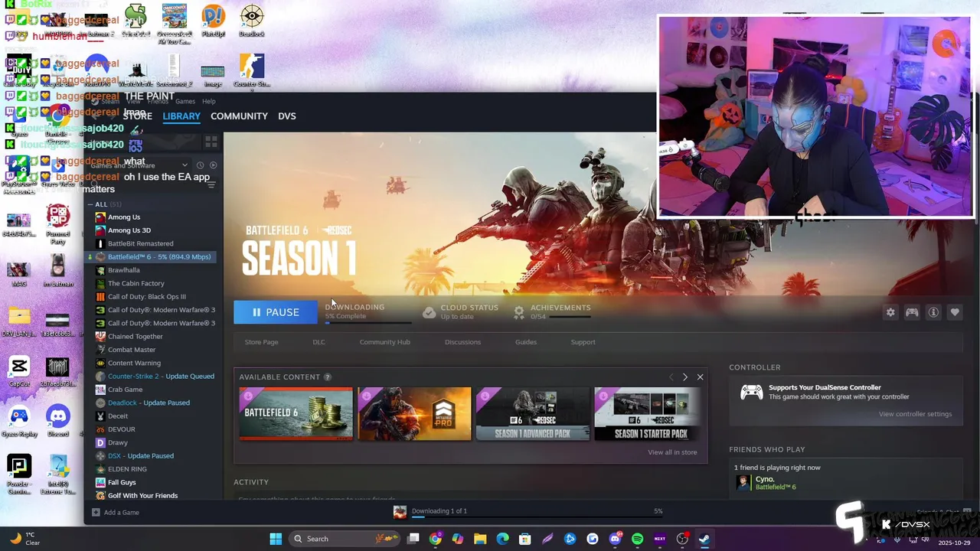Open Deadlock desktop shortcut
This screenshot has height=551, width=980.
(251, 21)
